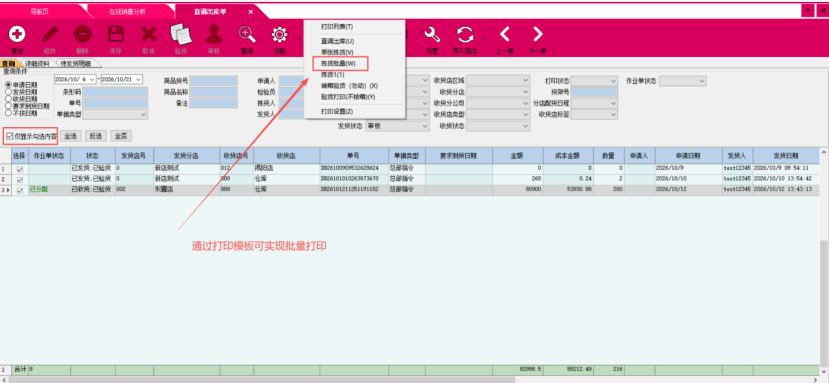Click the 金额 column header
This screenshot has height=383, width=829.
point(518,156)
